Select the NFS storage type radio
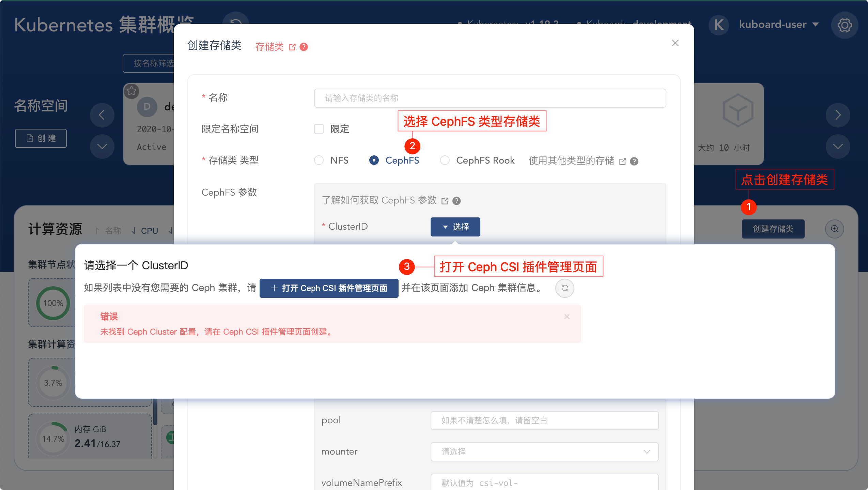Viewport: 868px width, 490px height. click(319, 160)
